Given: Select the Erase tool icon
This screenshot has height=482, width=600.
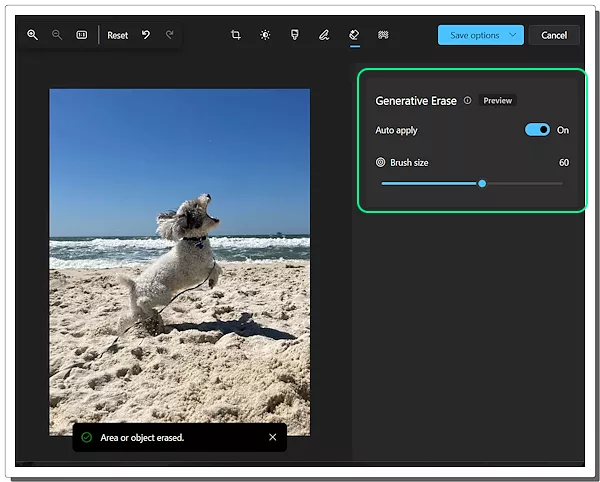Looking at the screenshot, I should [354, 35].
